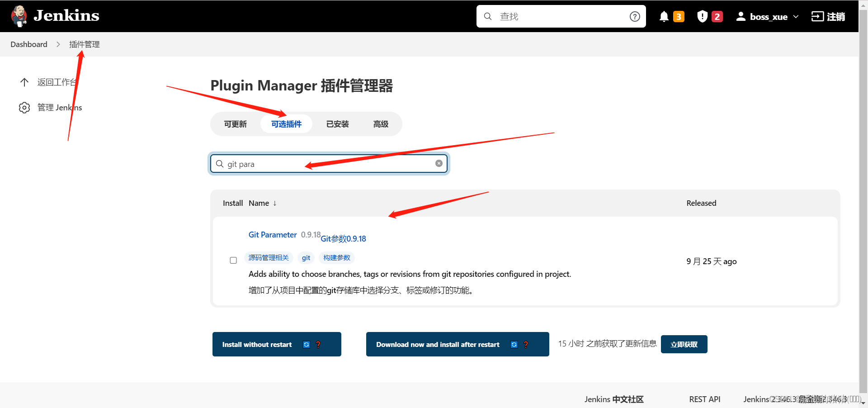Click the 源码管理相关 category tag
The width and height of the screenshot is (868, 408).
pos(269,258)
